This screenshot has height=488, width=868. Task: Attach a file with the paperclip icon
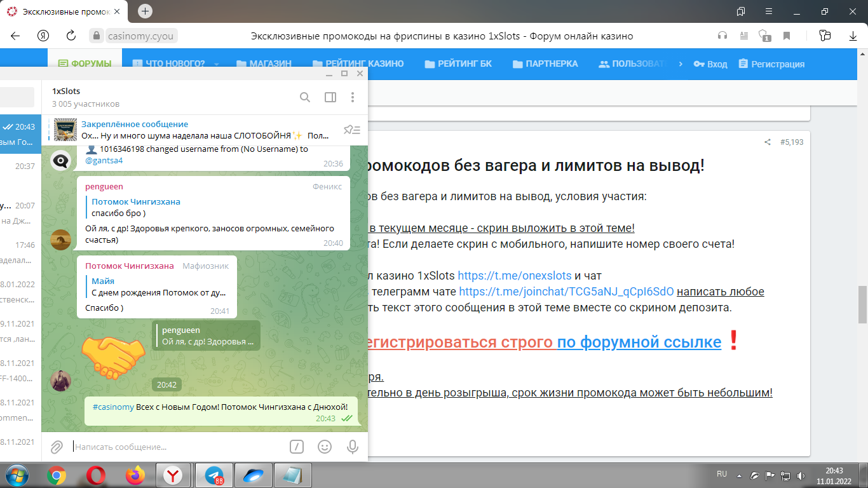57,447
